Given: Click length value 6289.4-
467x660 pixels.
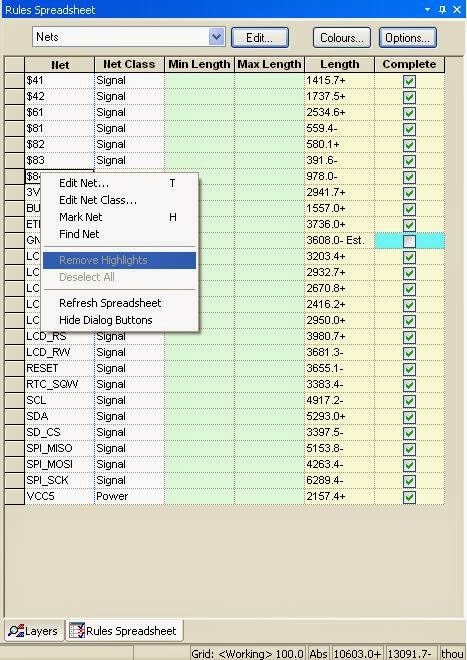Looking at the screenshot, I should tap(339, 480).
